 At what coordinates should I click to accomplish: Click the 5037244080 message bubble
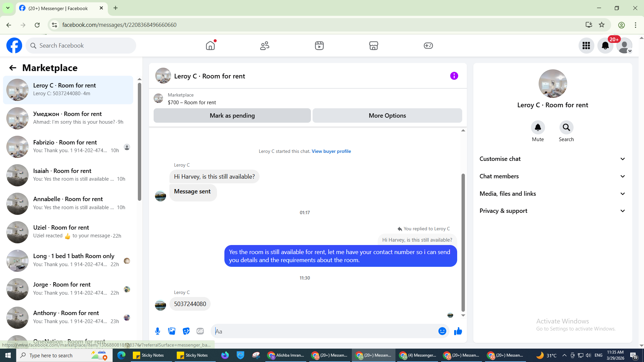click(190, 304)
